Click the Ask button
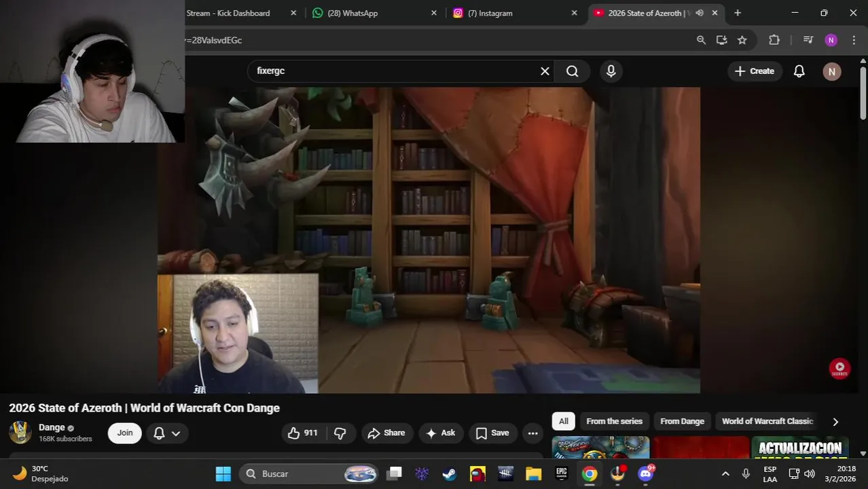The height and width of the screenshot is (489, 868). coord(440,433)
